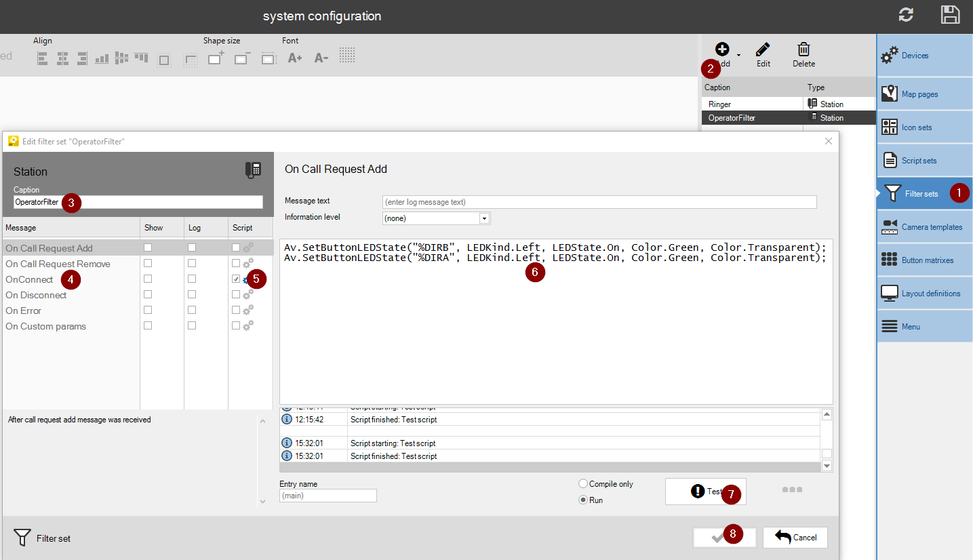Enable Show checkbox for On Call Request Add
Image resolution: width=973 pixels, height=560 pixels.
click(148, 248)
